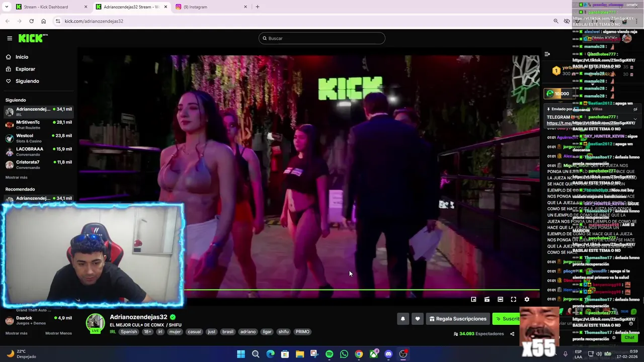Open LACOBRAAA followed channel
The image size is (644, 362).
[39, 151]
